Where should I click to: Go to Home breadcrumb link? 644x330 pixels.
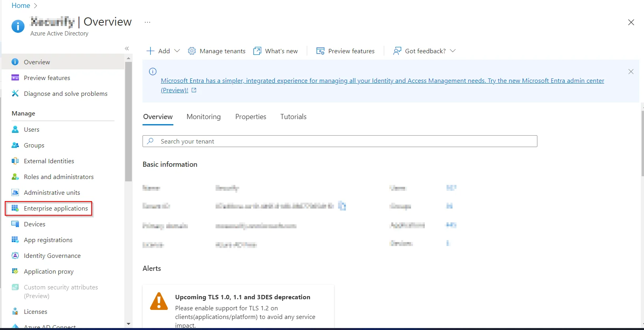[21, 6]
